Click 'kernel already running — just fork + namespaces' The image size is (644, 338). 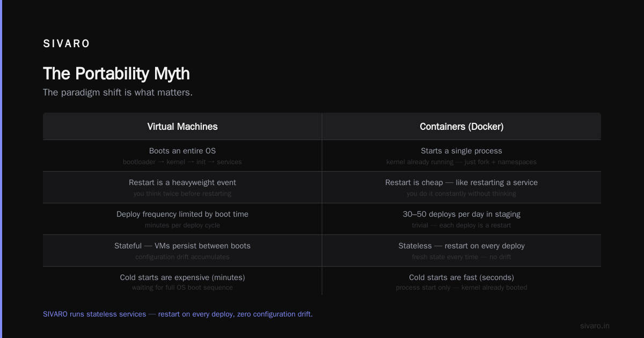click(x=462, y=161)
